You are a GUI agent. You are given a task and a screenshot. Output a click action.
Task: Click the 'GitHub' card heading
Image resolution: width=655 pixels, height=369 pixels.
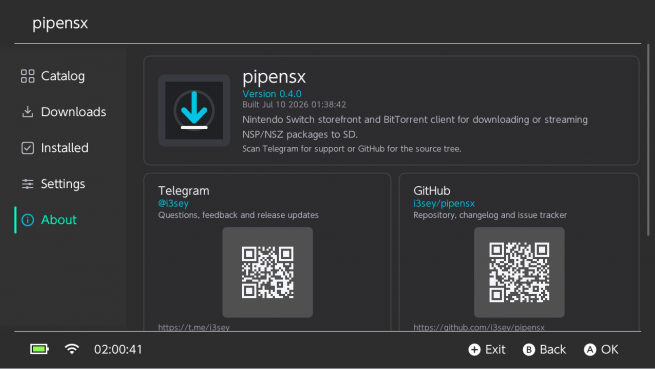coord(432,191)
